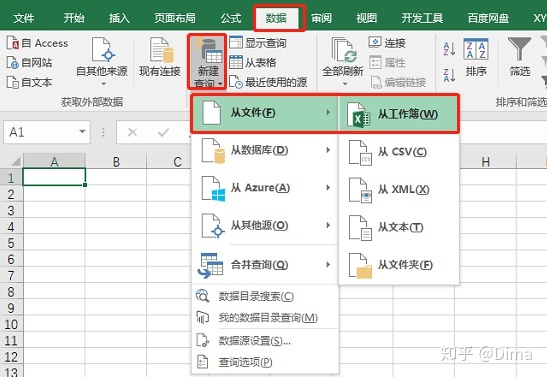
Task: Switch to the 审阅 tab
Action: tap(321, 18)
